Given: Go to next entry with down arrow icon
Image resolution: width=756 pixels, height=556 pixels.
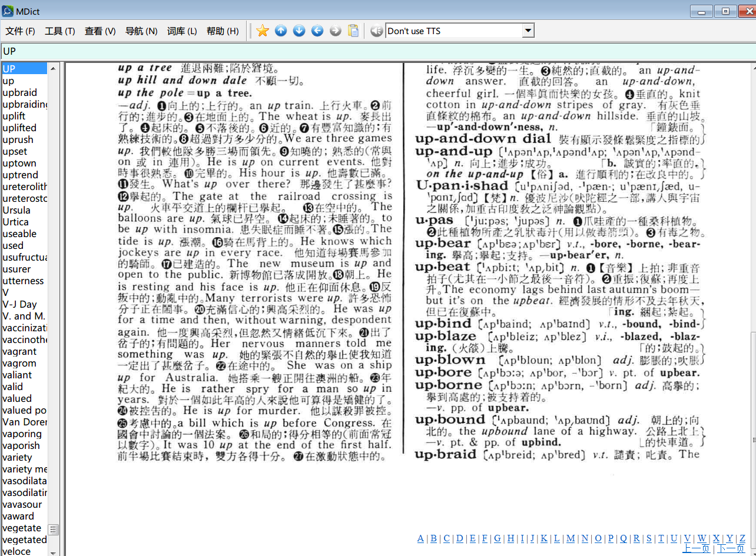Looking at the screenshot, I should (299, 31).
